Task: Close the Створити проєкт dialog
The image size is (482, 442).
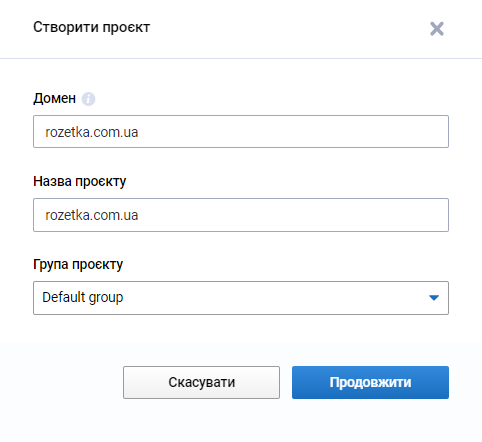Action: (437, 29)
